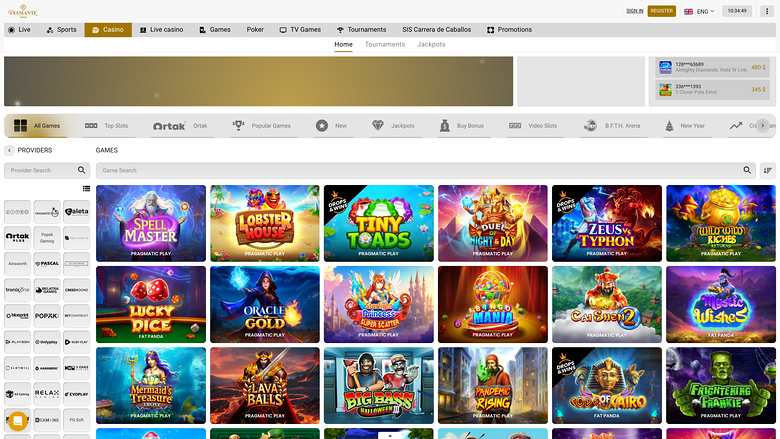This screenshot has width=780, height=439.
Task: Select the Top Slots category
Action: point(106,126)
